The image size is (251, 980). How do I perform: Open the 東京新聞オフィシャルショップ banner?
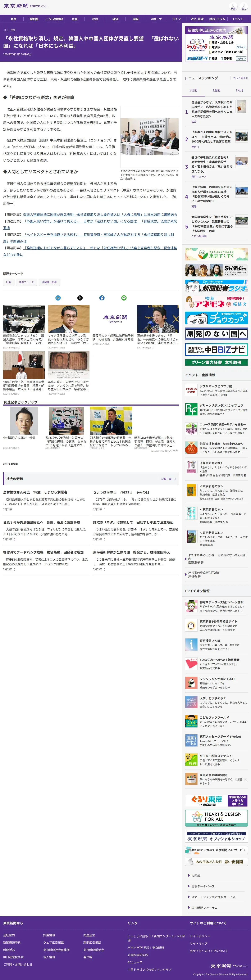coord(216,836)
